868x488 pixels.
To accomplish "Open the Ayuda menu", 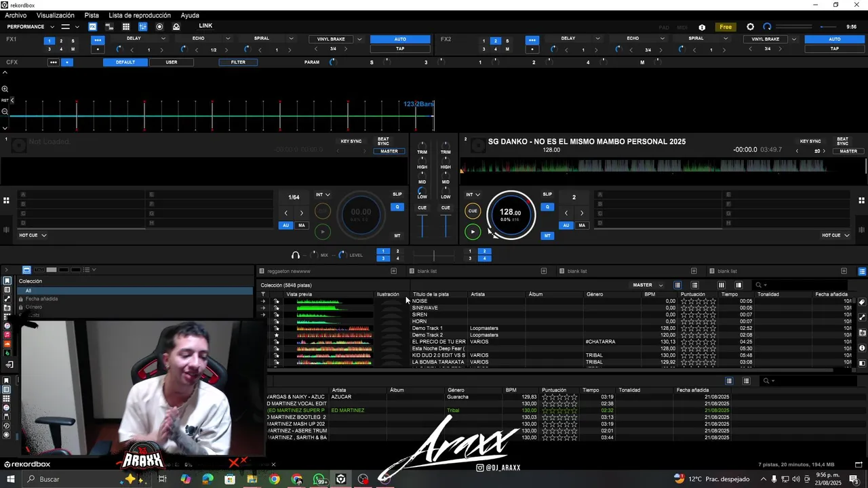I will 190,15.
